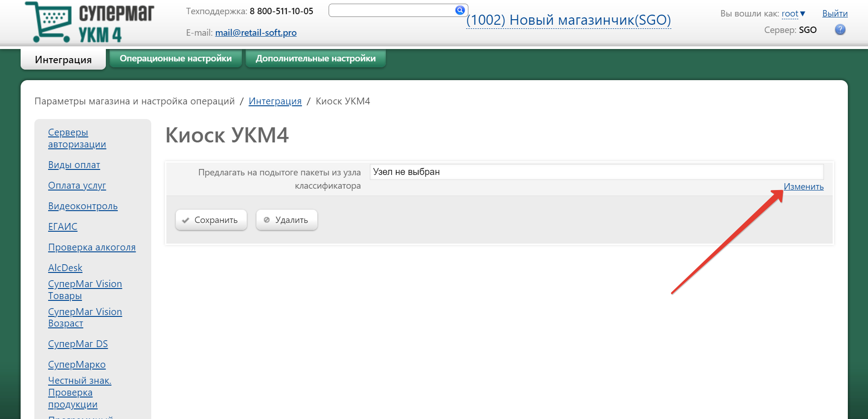This screenshot has width=868, height=419.
Task: Click the support phone 8 800-511-10-05
Action: (281, 11)
